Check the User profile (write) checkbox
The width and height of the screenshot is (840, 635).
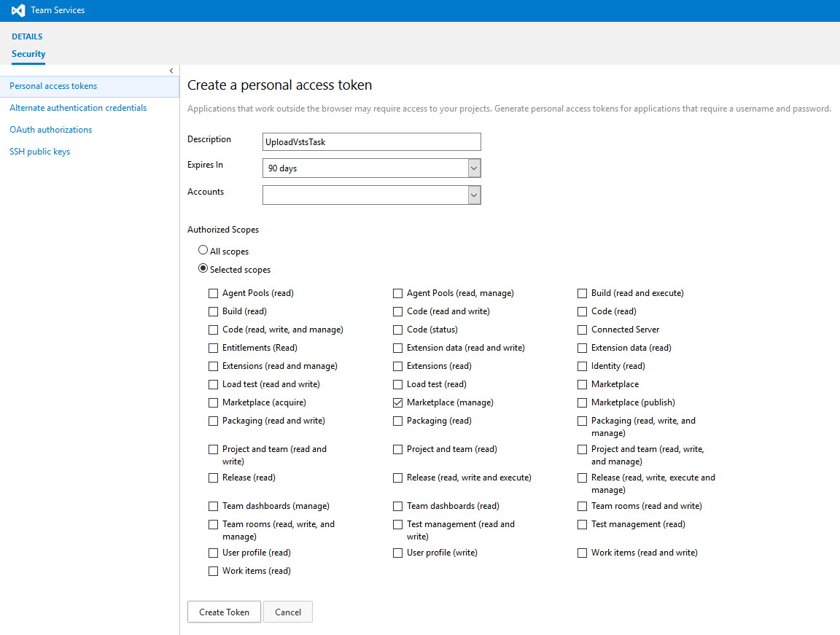[x=397, y=553]
